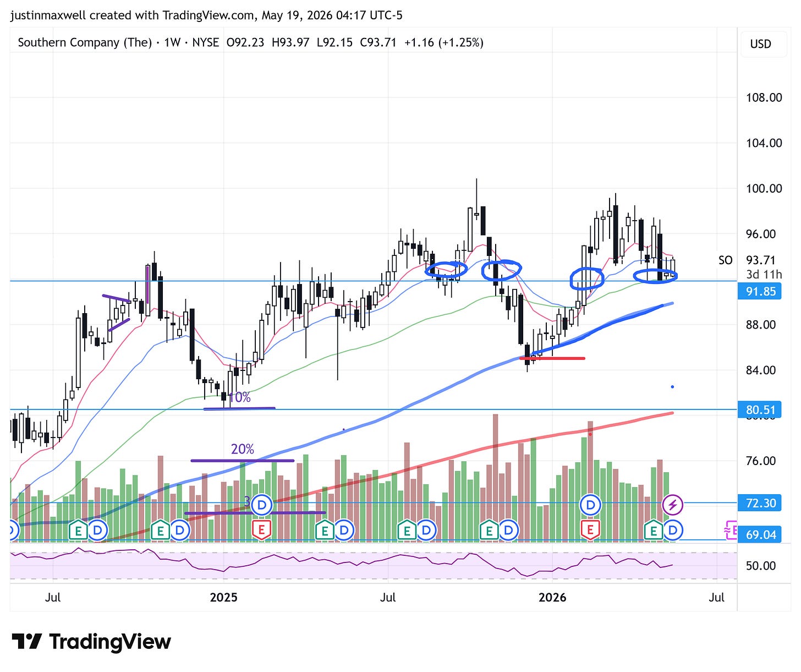
Task: Open the red earnings marker for February 2026
Action: tap(590, 531)
